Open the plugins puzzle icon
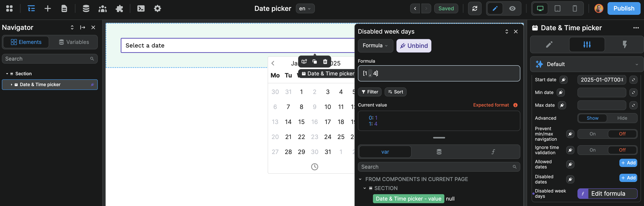The height and width of the screenshot is (206, 644). (x=119, y=8)
